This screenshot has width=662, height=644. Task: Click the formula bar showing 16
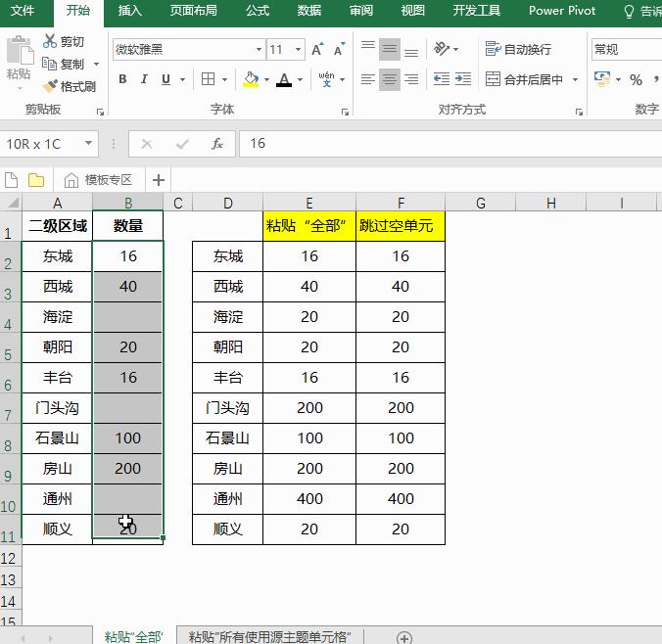pos(450,144)
